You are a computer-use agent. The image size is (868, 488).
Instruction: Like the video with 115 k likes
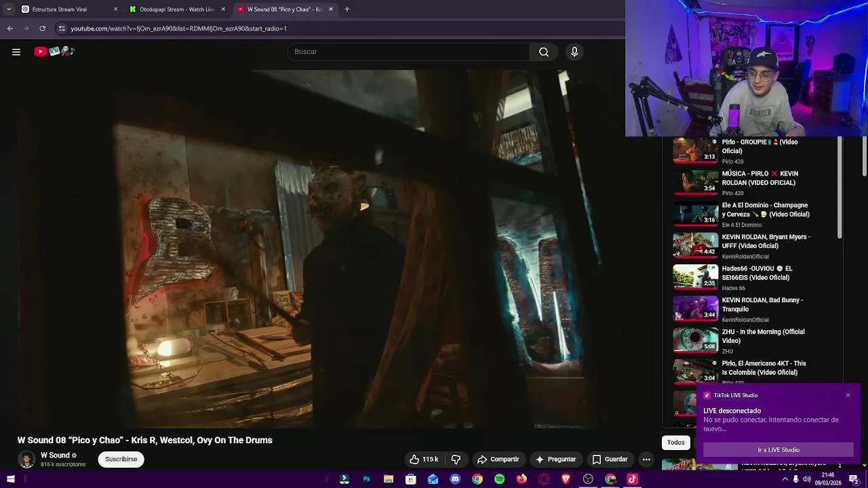424,459
